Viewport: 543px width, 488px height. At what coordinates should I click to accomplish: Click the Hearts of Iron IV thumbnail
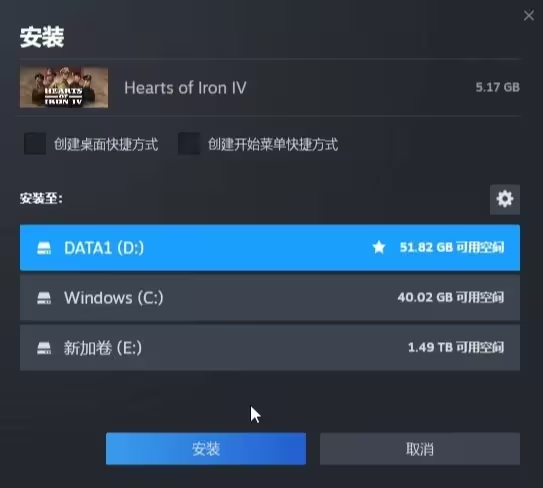[64, 87]
